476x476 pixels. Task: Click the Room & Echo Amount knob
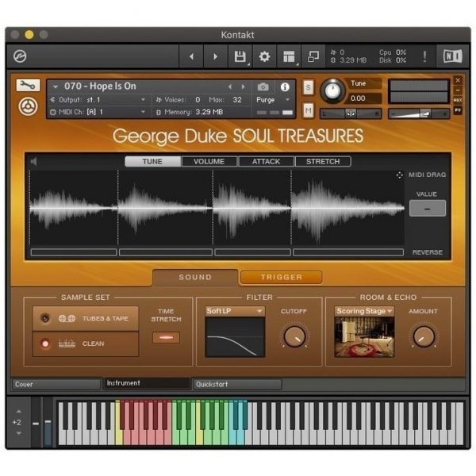pyautogui.click(x=424, y=337)
